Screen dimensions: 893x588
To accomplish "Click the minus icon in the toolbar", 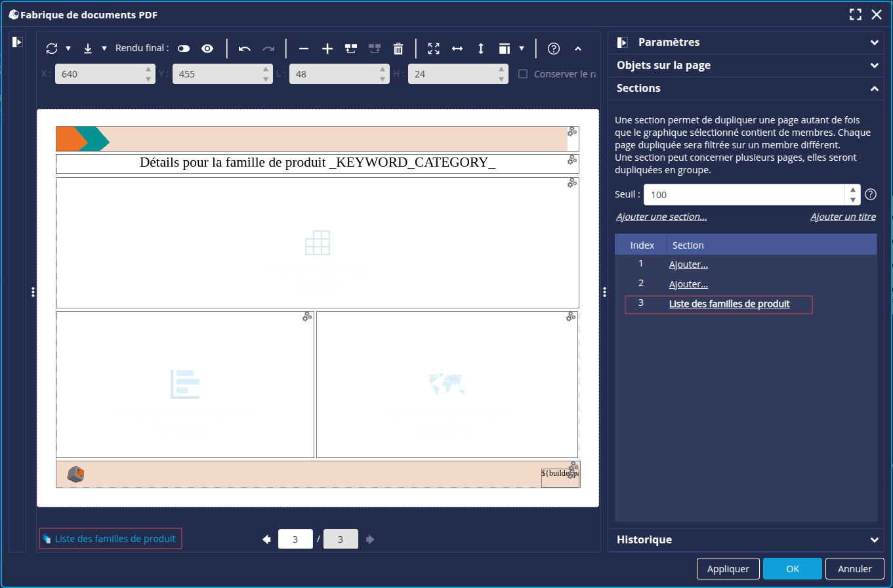I will click(303, 49).
